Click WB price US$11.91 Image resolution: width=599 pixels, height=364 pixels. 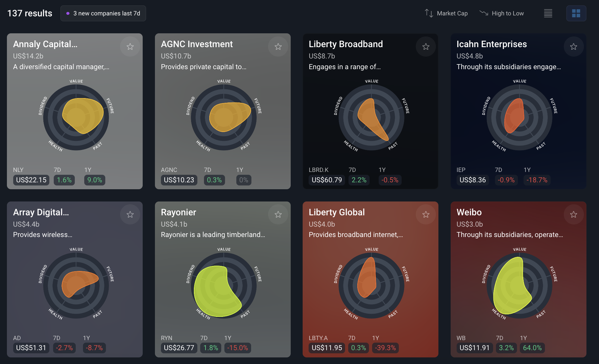pos(475,348)
